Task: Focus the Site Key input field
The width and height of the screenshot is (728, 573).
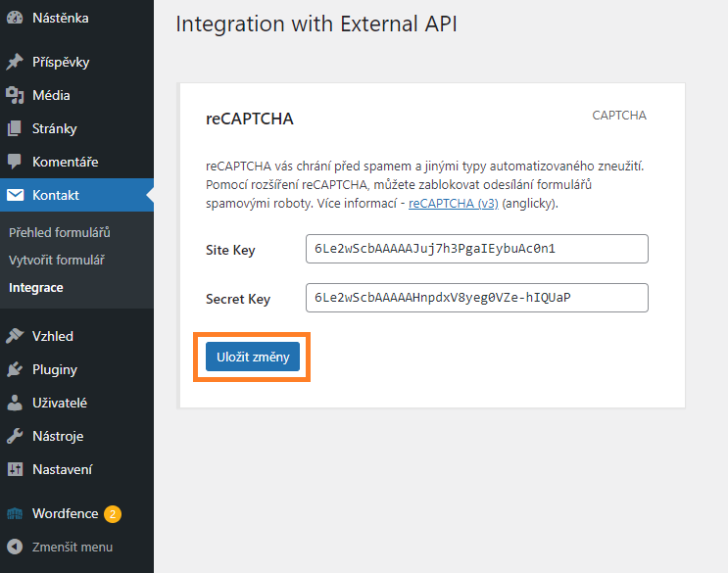Action: [477, 249]
